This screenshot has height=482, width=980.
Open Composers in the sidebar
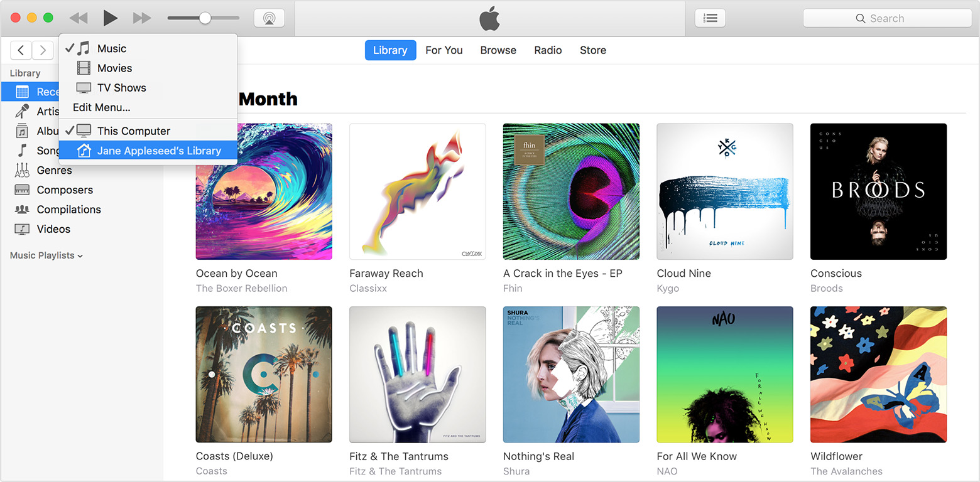pos(65,190)
